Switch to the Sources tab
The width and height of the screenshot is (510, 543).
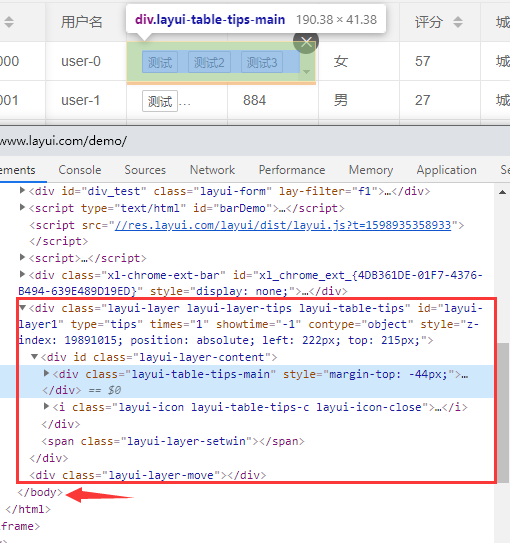(x=145, y=170)
